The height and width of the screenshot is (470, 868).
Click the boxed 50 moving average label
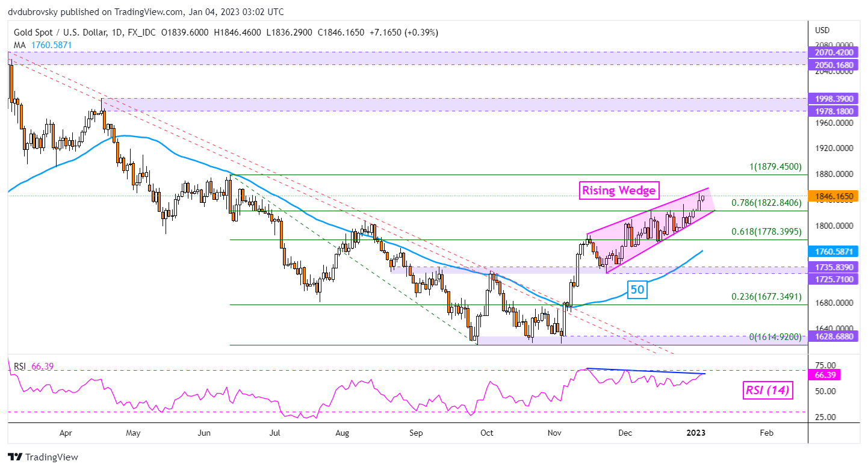click(637, 291)
